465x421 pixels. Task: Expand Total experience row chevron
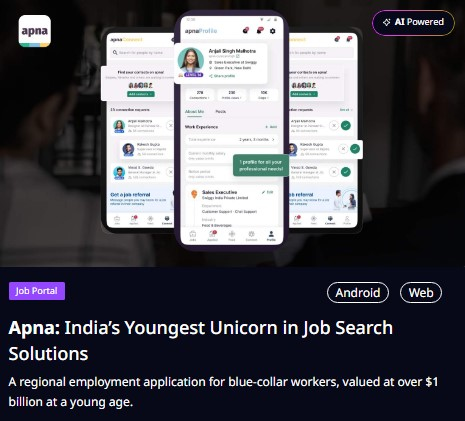click(x=273, y=139)
